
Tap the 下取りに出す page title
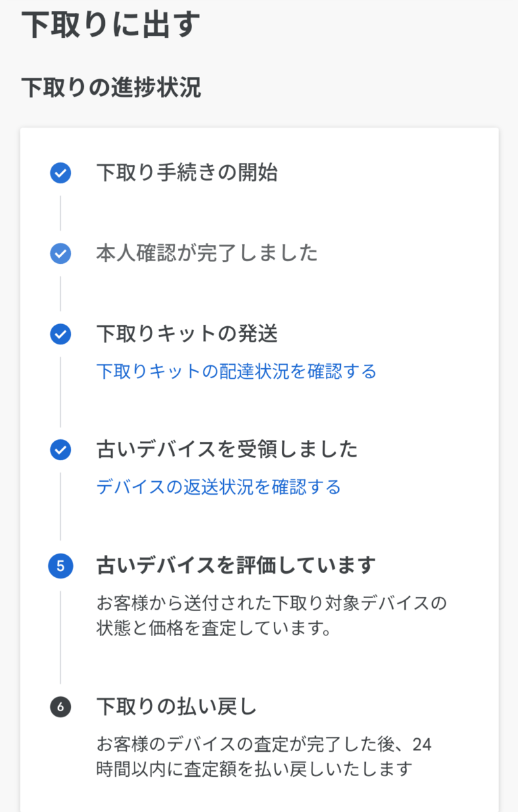coord(111,25)
